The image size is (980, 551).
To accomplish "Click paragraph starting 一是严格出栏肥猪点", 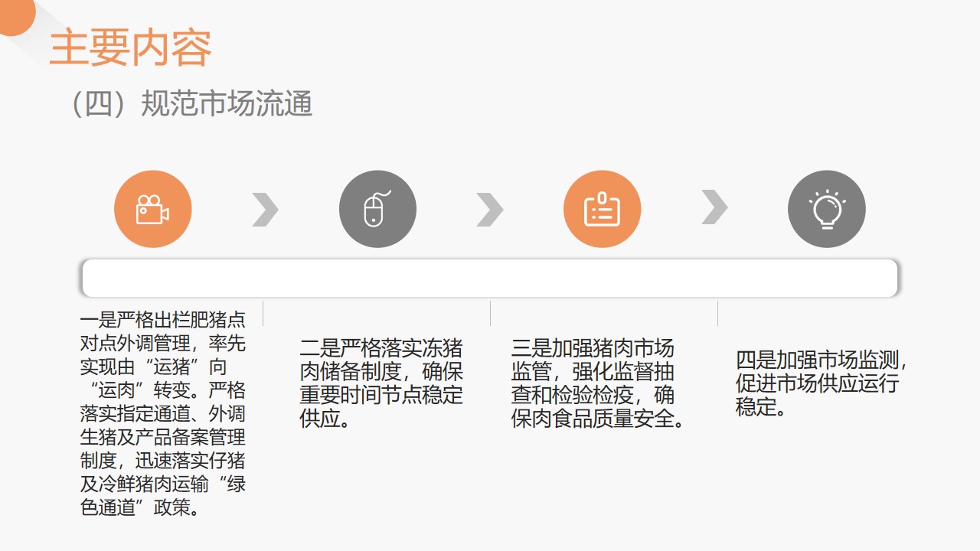I will click(163, 413).
